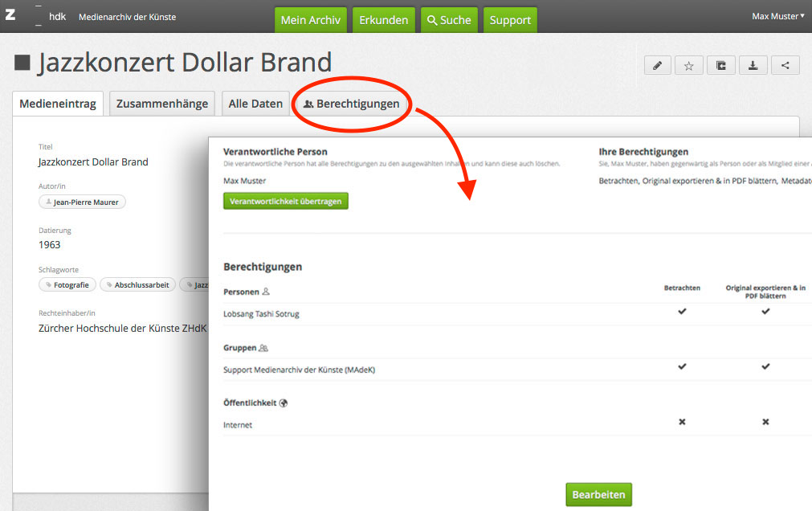Viewport: 812px width, 511px height.
Task: Click Betrachten checkmark for Lobsang Tashi Sotrug
Action: tap(682, 311)
